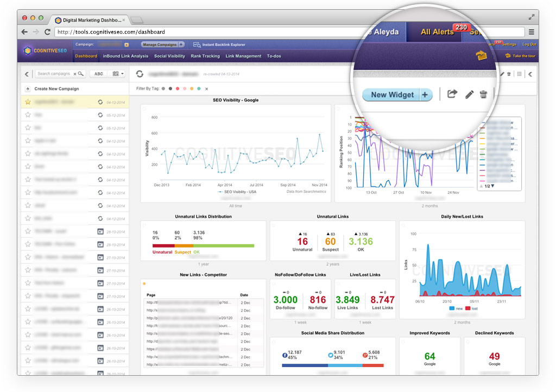Click the '8.747' Lost Links value
This screenshot has width=556, height=392.
[382, 300]
